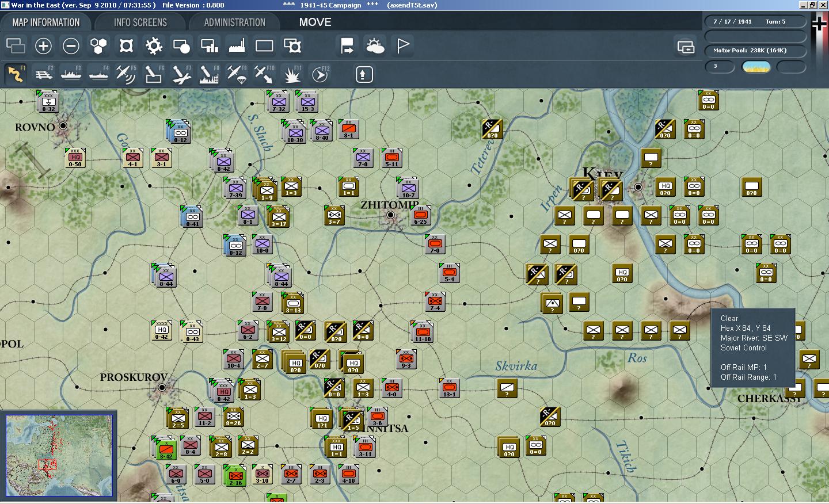The image size is (829, 504).
Task: Select the green 3-42 unit counter
Action: [x=166, y=448]
